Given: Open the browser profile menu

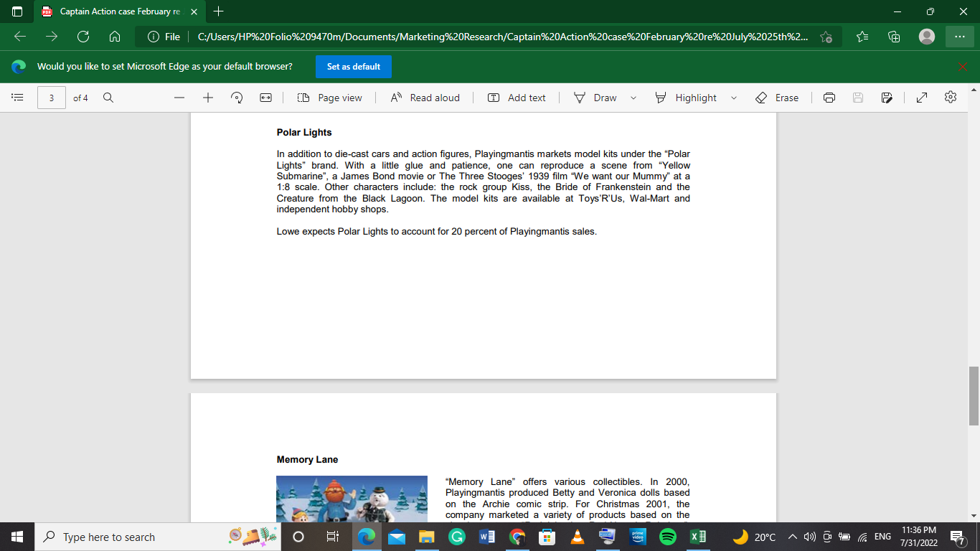Looking at the screenshot, I should 927,37.
